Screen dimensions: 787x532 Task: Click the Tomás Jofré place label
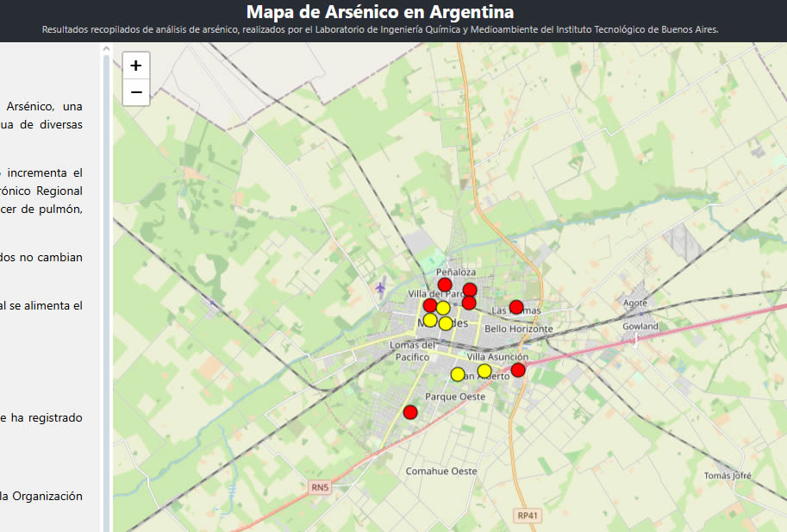pyautogui.click(x=728, y=476)
